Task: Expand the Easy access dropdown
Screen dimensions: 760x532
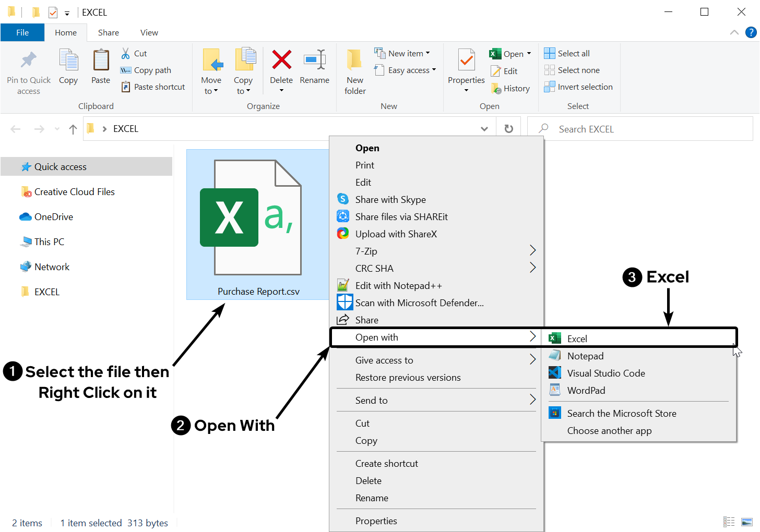Action: click(411, 70)
